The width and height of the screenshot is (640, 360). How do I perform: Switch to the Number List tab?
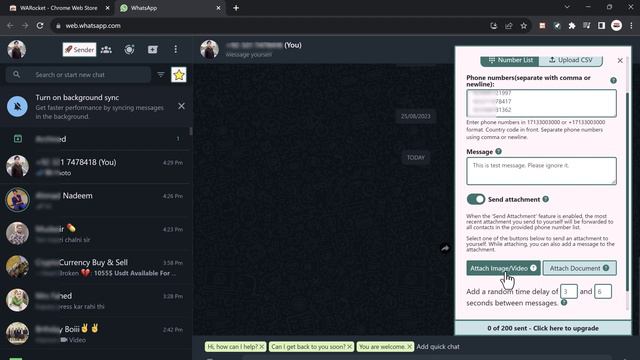coord(510,60)
